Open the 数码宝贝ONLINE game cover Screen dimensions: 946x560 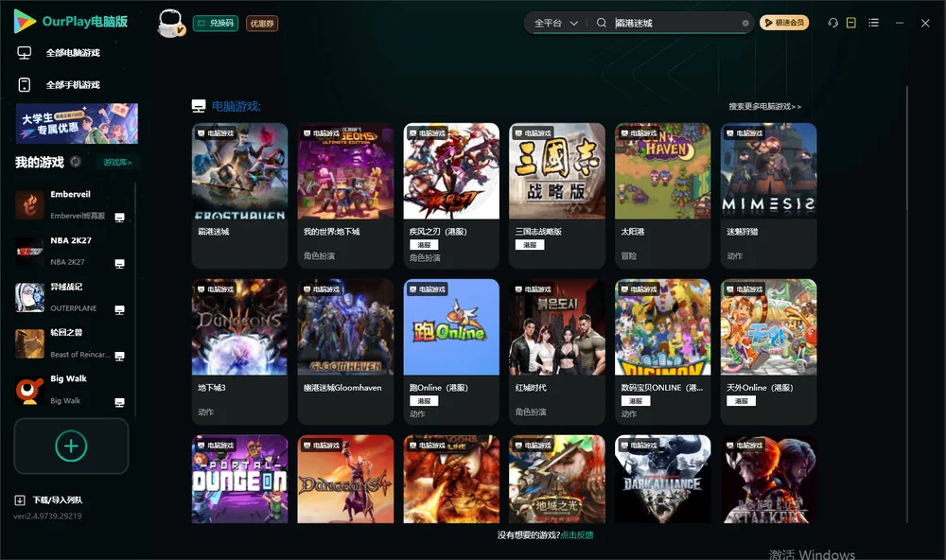click(663, 327)
